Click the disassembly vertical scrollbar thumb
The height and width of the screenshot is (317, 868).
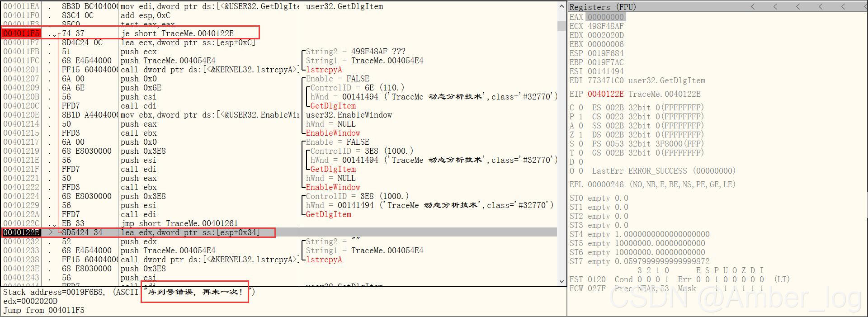coord(562,26)
